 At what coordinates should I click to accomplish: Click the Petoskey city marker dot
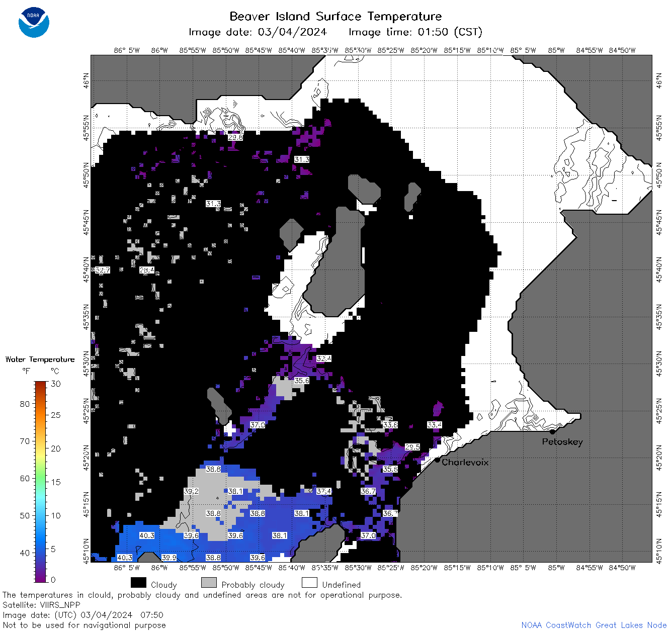pos(552,431)
